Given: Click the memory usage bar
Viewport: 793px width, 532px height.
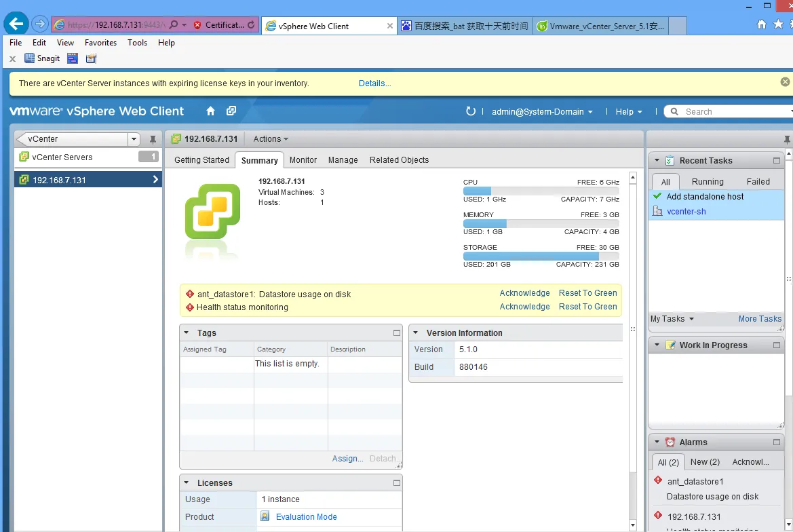Looking at the screenshot, I should (x=541, y=223).
